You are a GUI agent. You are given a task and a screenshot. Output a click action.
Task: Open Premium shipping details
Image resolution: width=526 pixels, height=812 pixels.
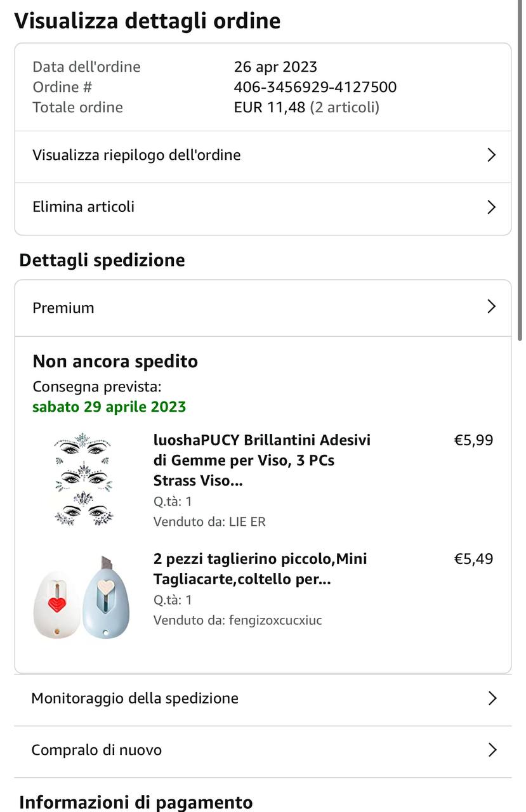[63, 308]
